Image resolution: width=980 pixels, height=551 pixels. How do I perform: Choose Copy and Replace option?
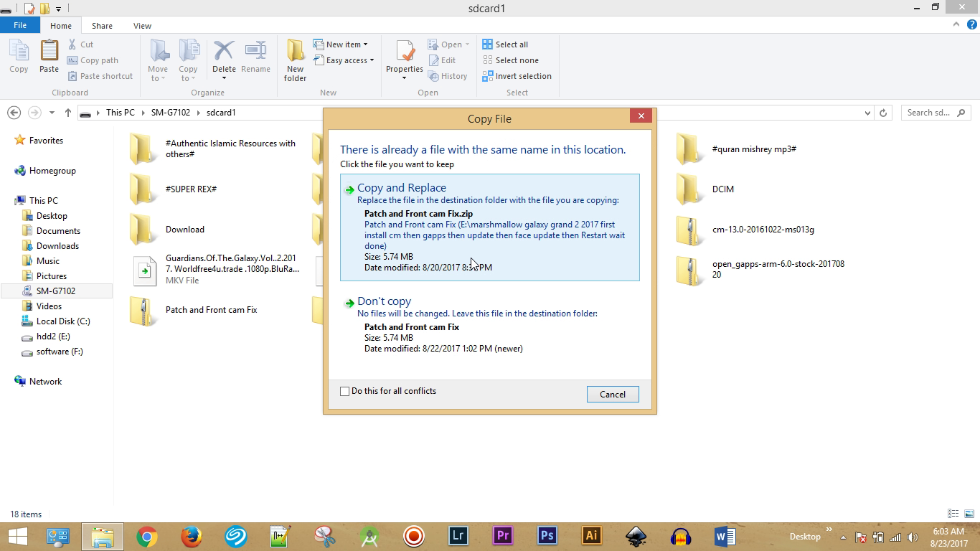[490, 227]
